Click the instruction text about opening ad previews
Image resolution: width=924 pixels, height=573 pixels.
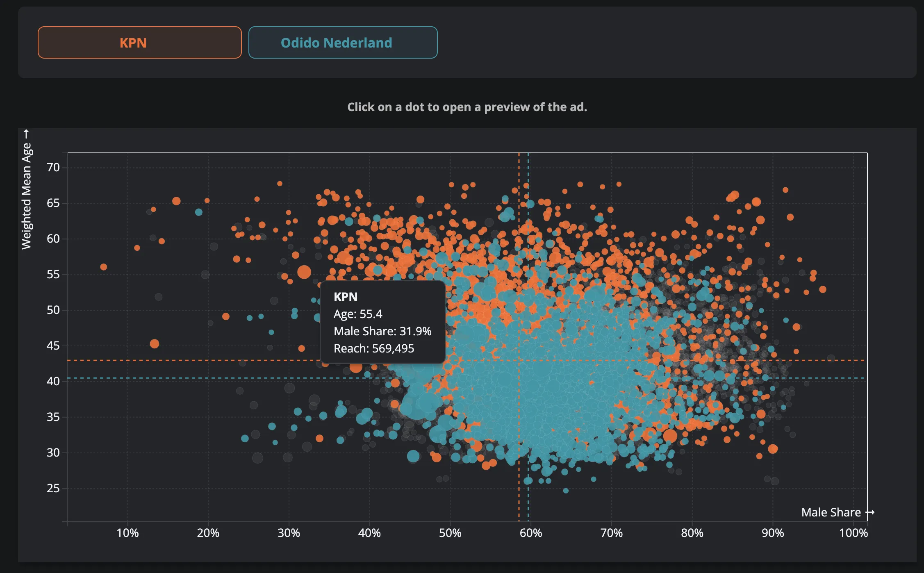point(467,107)
